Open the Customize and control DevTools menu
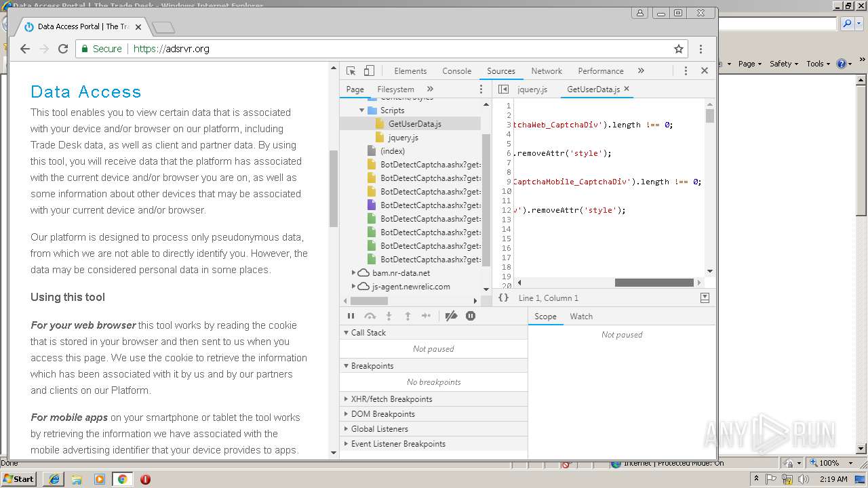Screen dimensions: 868x488 [686, 70]
